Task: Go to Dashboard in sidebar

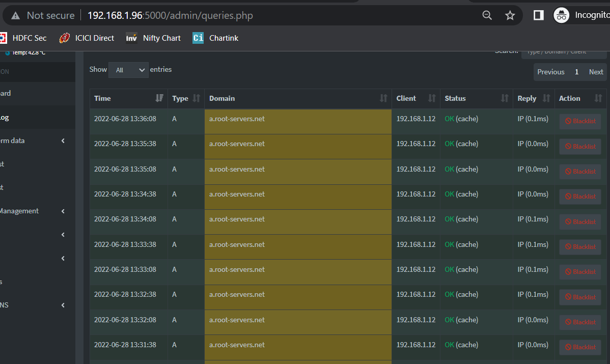Action: point(5,93)
